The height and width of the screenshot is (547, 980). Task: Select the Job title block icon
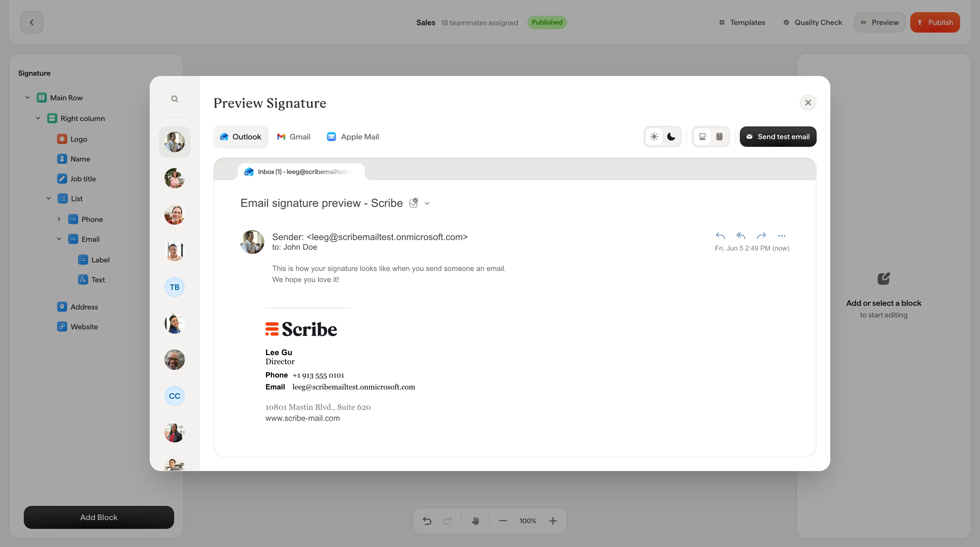pos(62,179)
